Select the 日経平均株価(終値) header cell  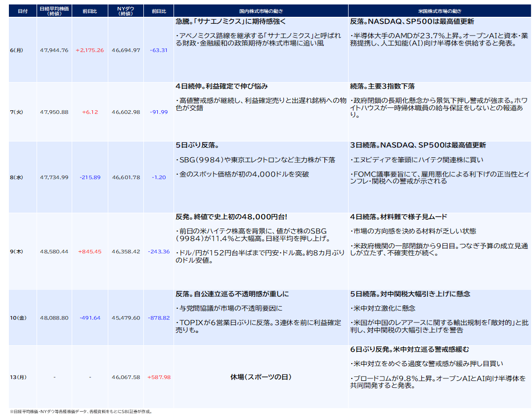click(x=54, y=11)
